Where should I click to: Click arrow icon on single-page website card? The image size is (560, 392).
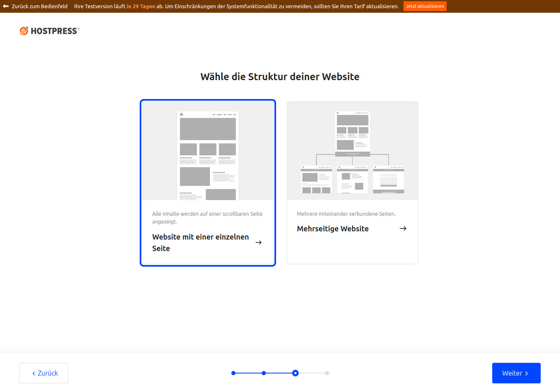click(x=258, y=242)
